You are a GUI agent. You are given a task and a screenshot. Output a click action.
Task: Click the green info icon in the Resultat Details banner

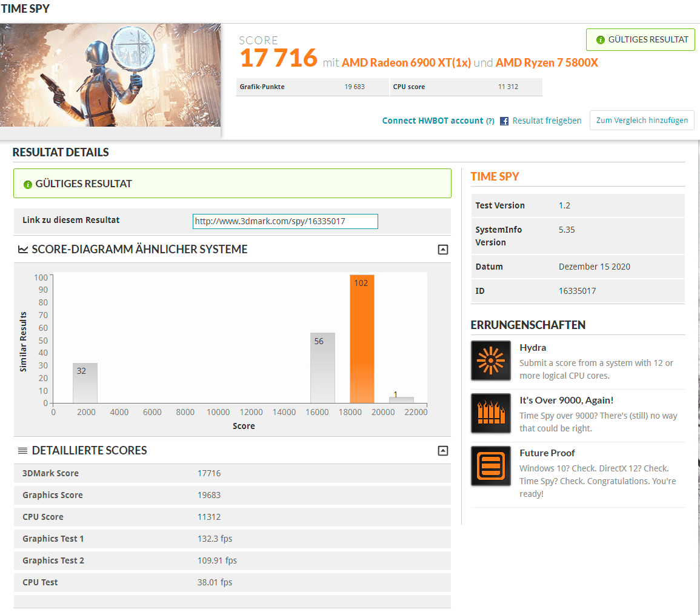[x=28, y=184]
